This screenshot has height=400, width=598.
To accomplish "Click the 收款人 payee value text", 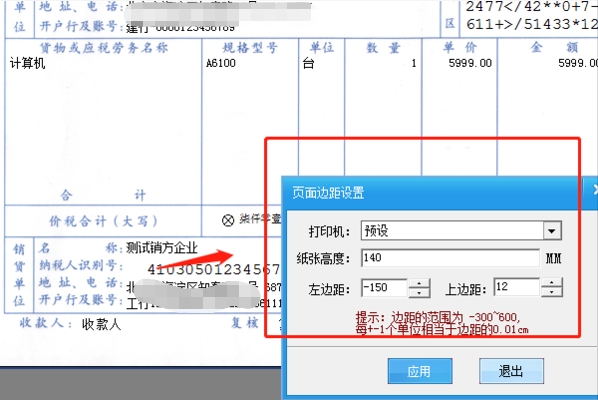I will pos(101,324).
